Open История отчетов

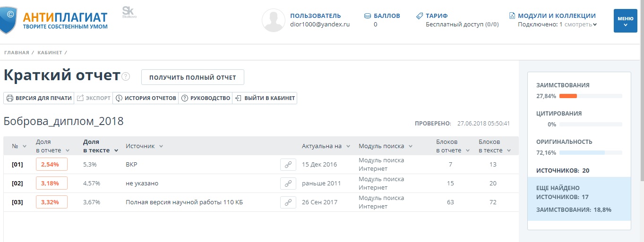point(146,98)
